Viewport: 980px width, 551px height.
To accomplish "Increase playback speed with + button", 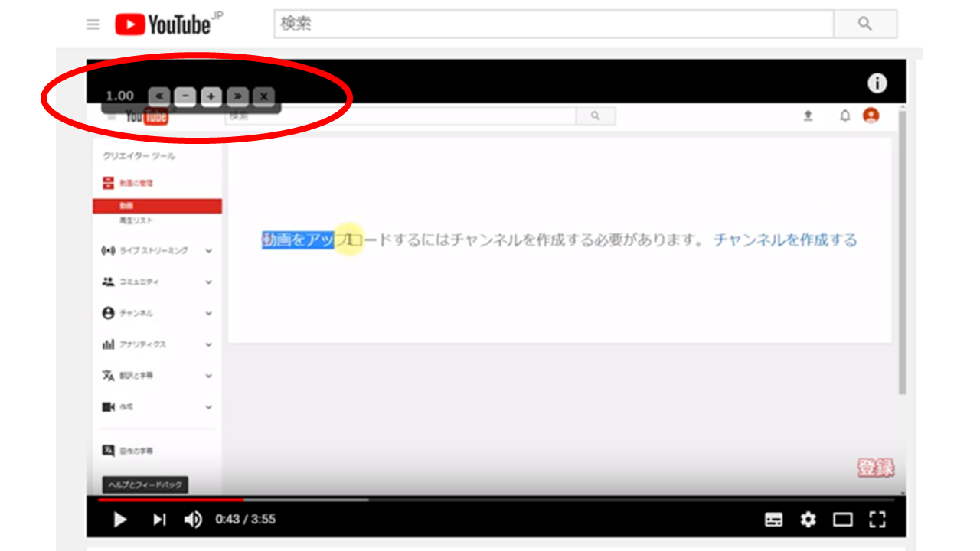I will coord(211,96).
